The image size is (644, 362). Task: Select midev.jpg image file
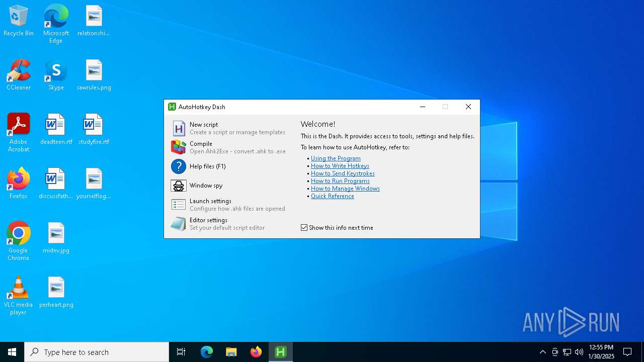click(56, 238)
